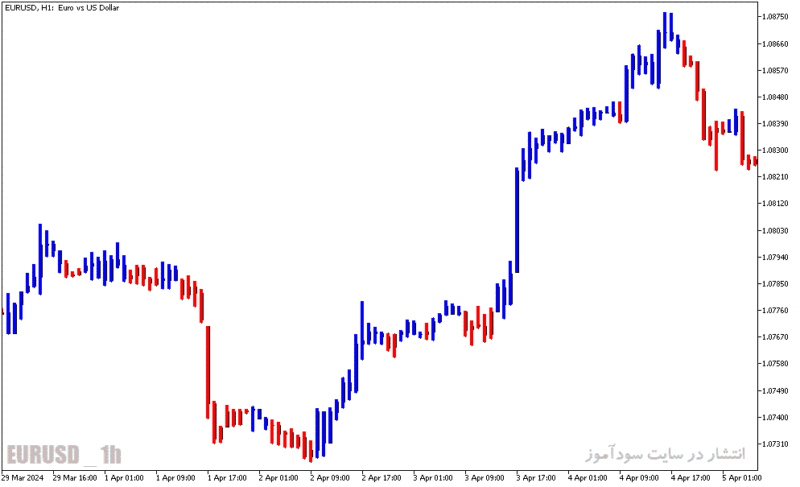Select price label 1.07760 on the scale
800x487 pixels.
775,310
